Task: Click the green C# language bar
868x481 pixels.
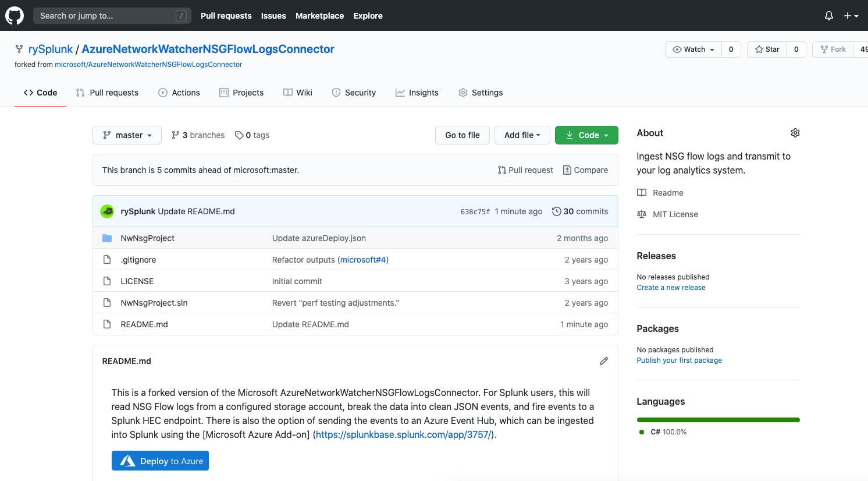Action: click(x=718, y=420)
